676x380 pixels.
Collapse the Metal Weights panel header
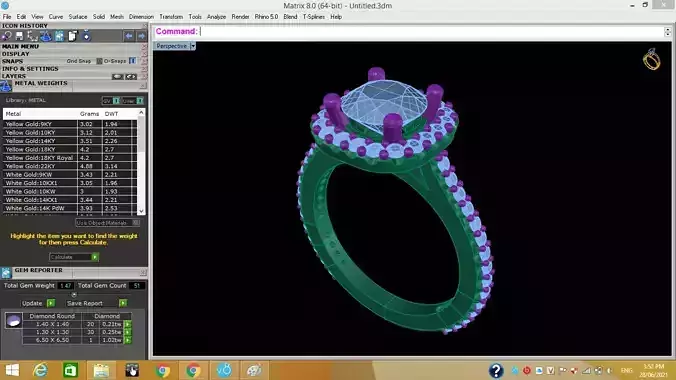pyautogui.click(x=41, y=83)
